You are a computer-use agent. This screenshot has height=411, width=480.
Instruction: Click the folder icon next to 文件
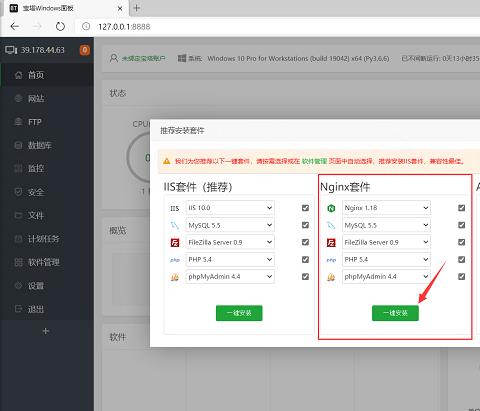19,215
